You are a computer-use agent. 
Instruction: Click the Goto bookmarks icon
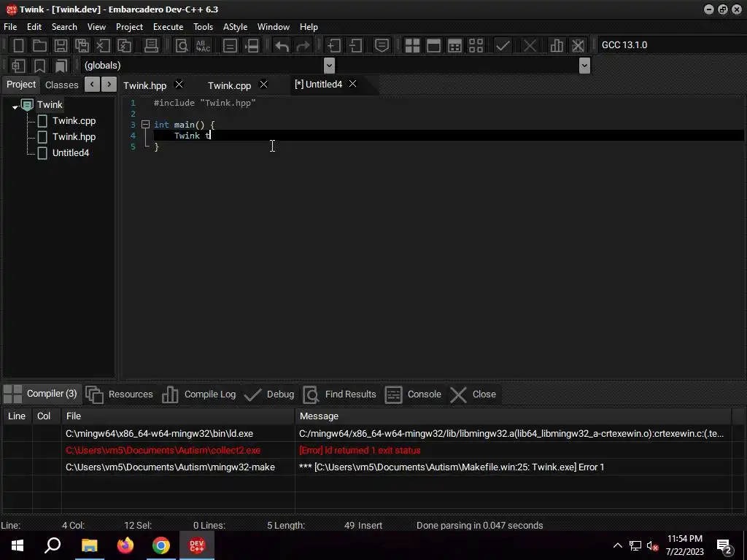61,66
